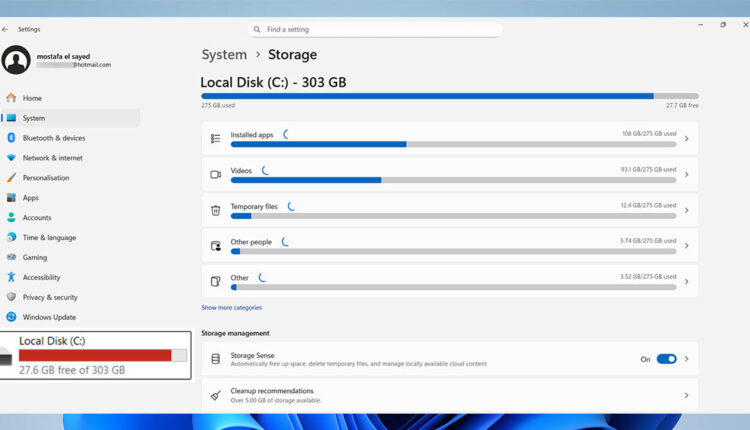This screenshot has height=430, width=750.
Task: Open the Privacy & security section
Action: [50, 297]
